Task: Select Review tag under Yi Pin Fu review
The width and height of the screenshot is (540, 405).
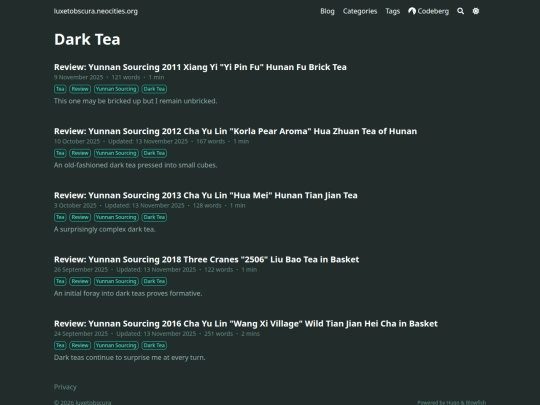Action: [x=80, y=89]
